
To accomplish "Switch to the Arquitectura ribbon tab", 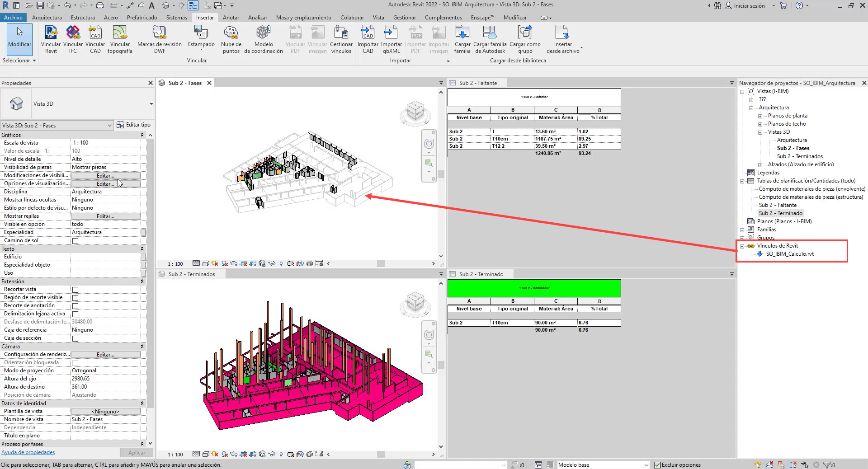I will (47, 18).
